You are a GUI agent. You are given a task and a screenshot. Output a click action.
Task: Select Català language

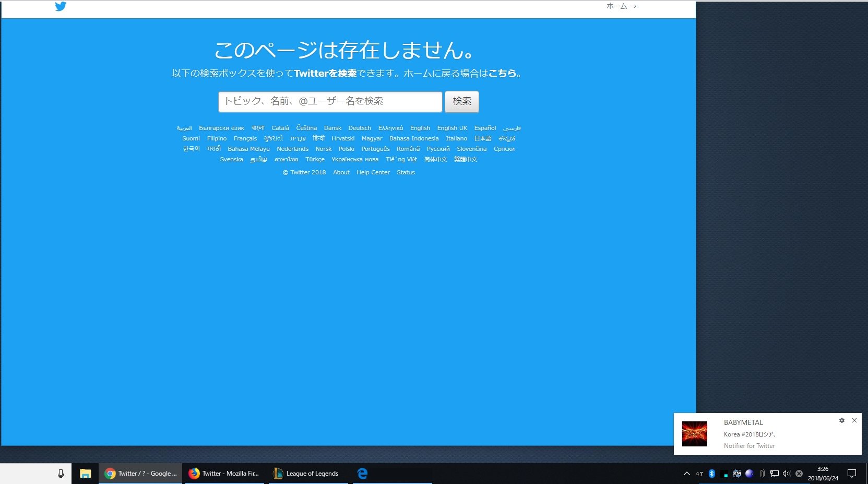click(x=280, y=128)
